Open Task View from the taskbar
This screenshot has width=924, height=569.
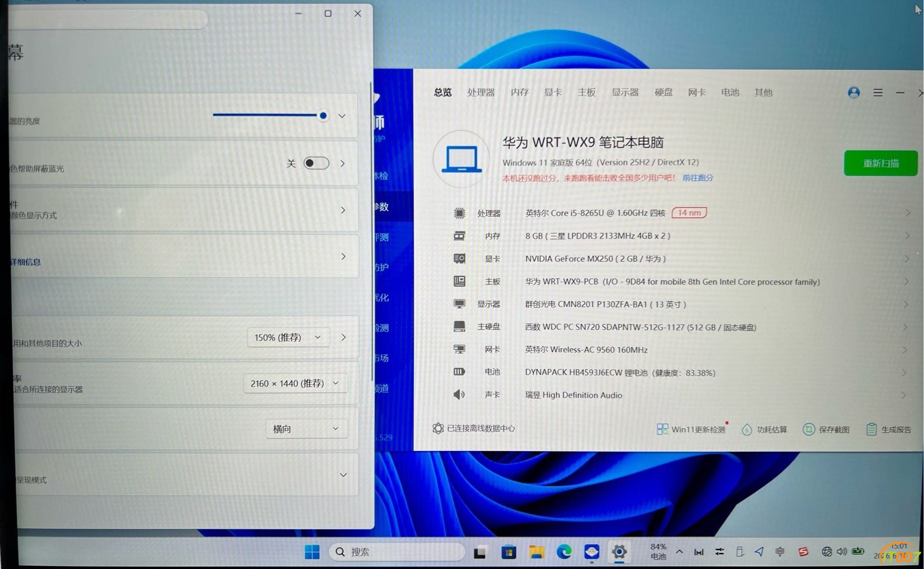pos(480,553)
